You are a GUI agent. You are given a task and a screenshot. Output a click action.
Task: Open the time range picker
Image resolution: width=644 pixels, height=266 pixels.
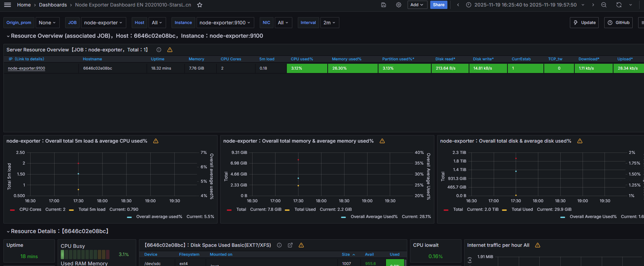pos(525,5)
